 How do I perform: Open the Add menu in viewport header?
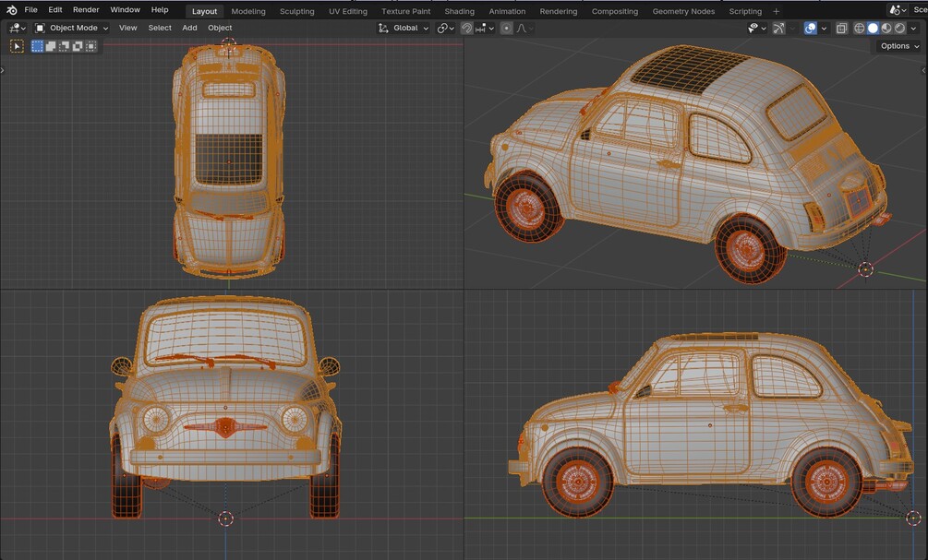click(x=189, y=28)
